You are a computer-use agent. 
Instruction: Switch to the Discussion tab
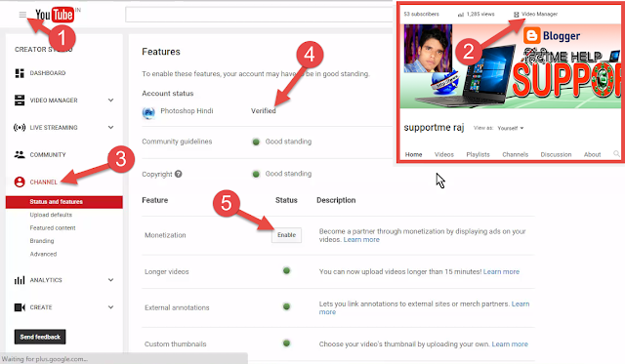[x=556, y=154]
